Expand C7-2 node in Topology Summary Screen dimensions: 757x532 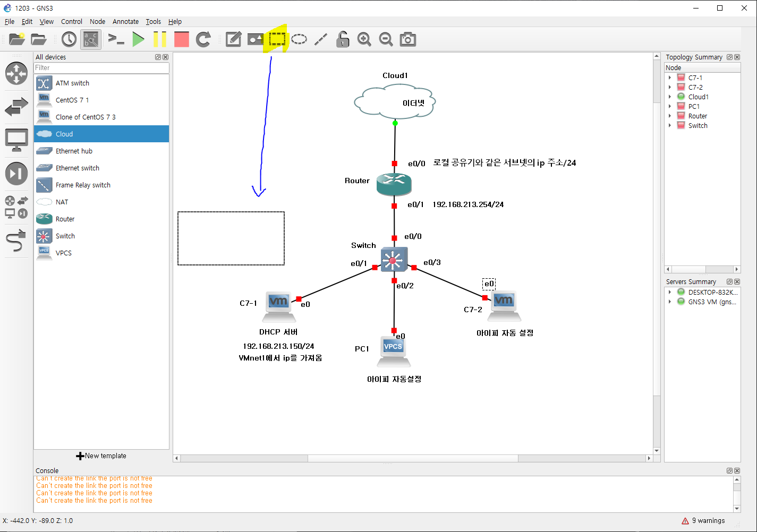(x=670, y=87)
